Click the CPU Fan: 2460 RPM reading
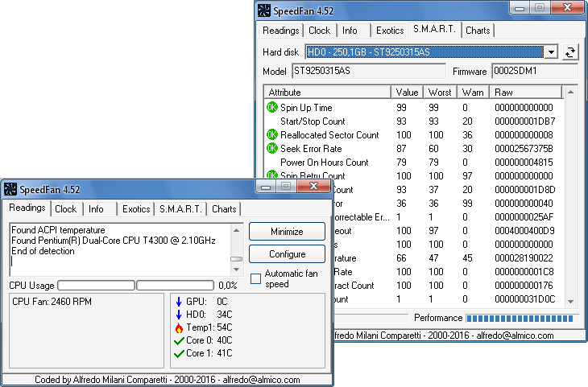This screenshot has height=387, width=588. click(52, 302)
